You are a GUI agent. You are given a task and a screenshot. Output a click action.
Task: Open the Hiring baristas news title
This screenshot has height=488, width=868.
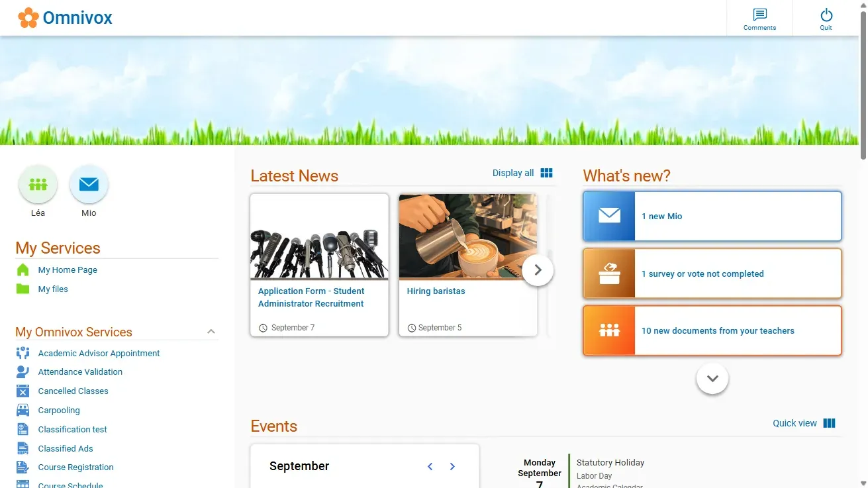(436, 291)
